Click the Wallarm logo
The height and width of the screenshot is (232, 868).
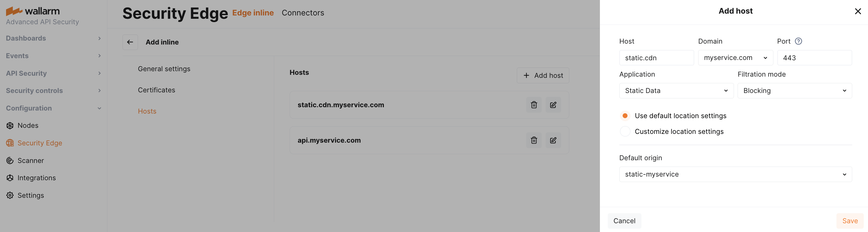point(33,11)
